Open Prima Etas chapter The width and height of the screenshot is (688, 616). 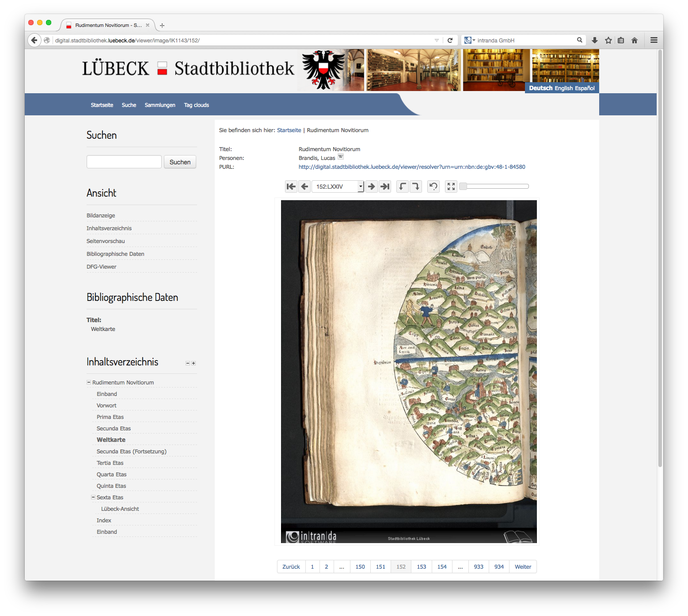110,417
